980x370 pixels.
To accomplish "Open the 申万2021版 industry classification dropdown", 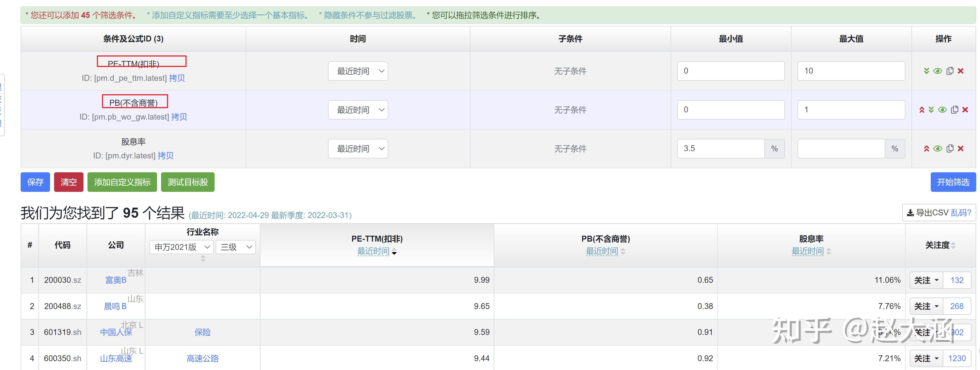I will click(x=181, y=247).
